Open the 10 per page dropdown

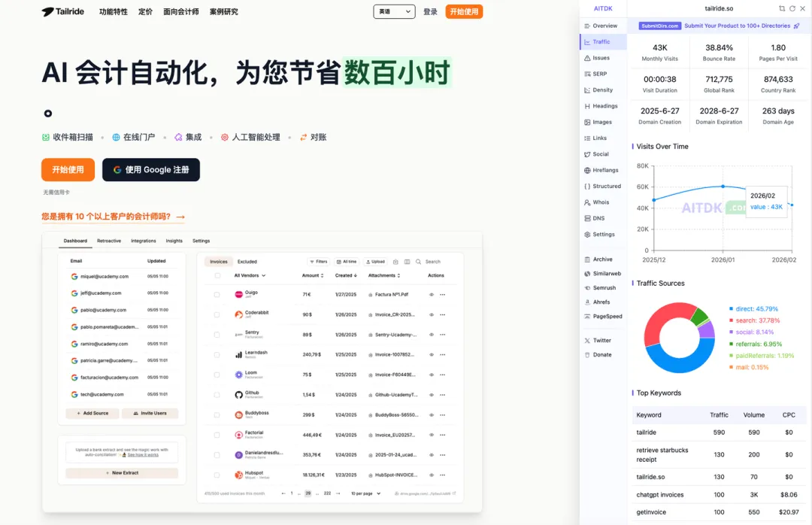click(365, 493)
